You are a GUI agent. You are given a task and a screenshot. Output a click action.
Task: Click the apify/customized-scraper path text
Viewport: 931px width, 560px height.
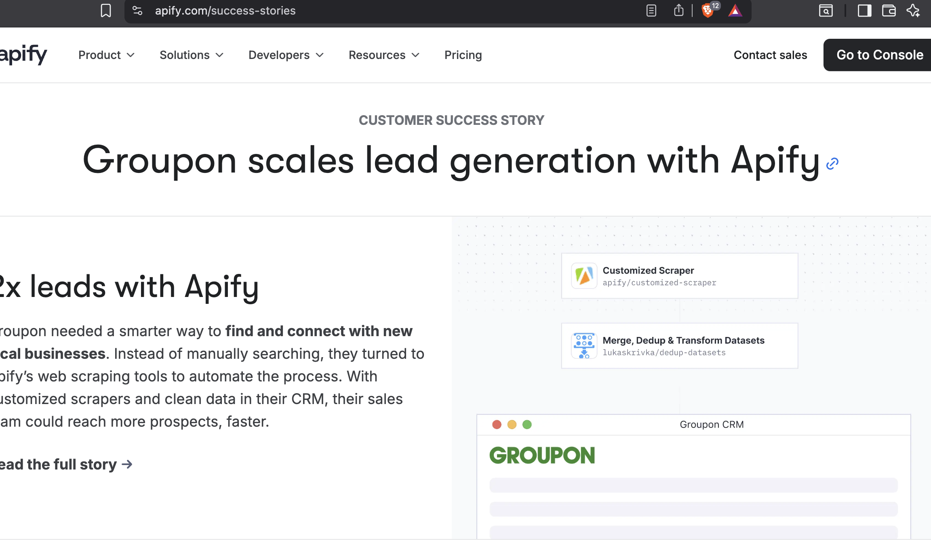tap(659, 283)
